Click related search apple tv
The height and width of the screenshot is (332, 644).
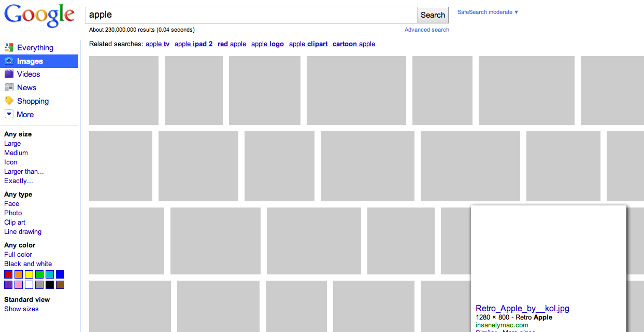(158, 44)
